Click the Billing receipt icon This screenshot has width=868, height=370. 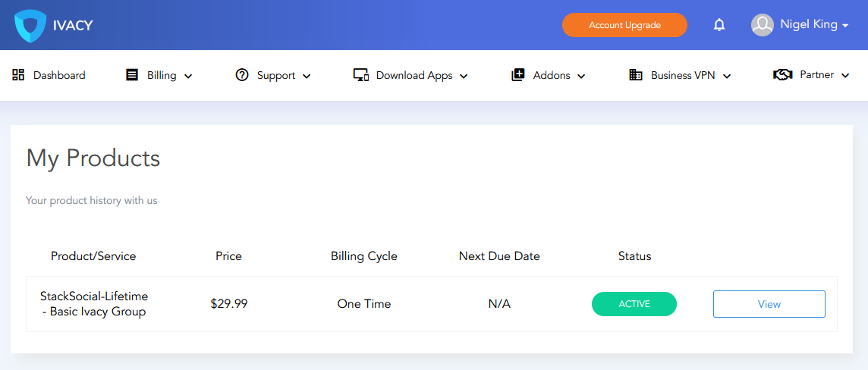pyautogui.click(x=132, y=75)
